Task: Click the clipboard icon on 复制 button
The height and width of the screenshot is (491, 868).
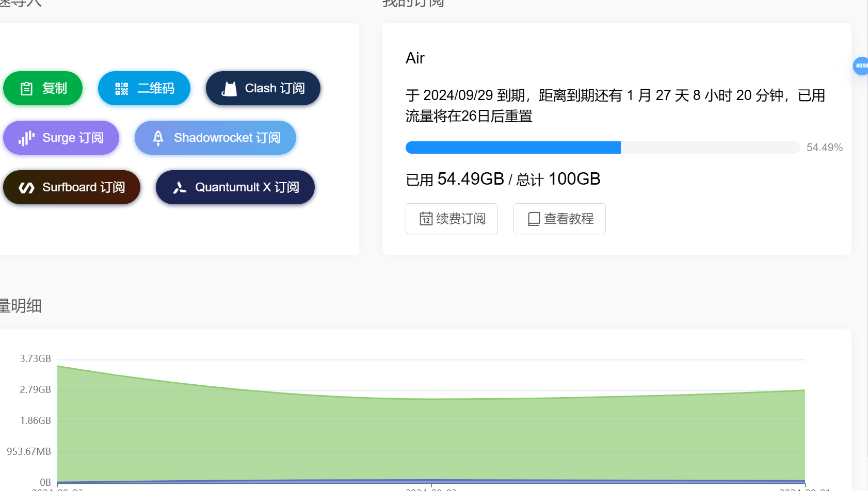Action: coord(26,89)
